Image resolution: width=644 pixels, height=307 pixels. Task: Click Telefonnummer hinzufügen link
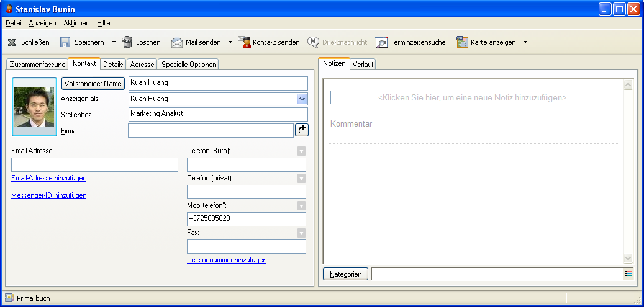[x=227, y=260]
